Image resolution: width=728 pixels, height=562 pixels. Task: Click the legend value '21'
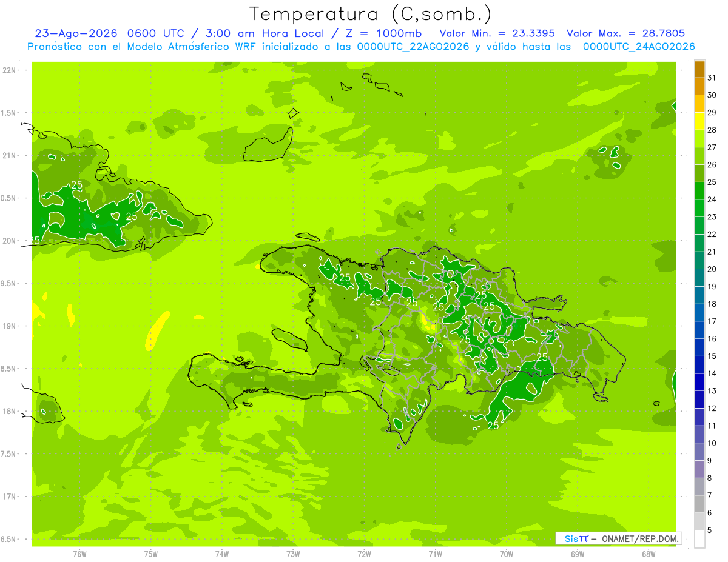coord(712,252)
